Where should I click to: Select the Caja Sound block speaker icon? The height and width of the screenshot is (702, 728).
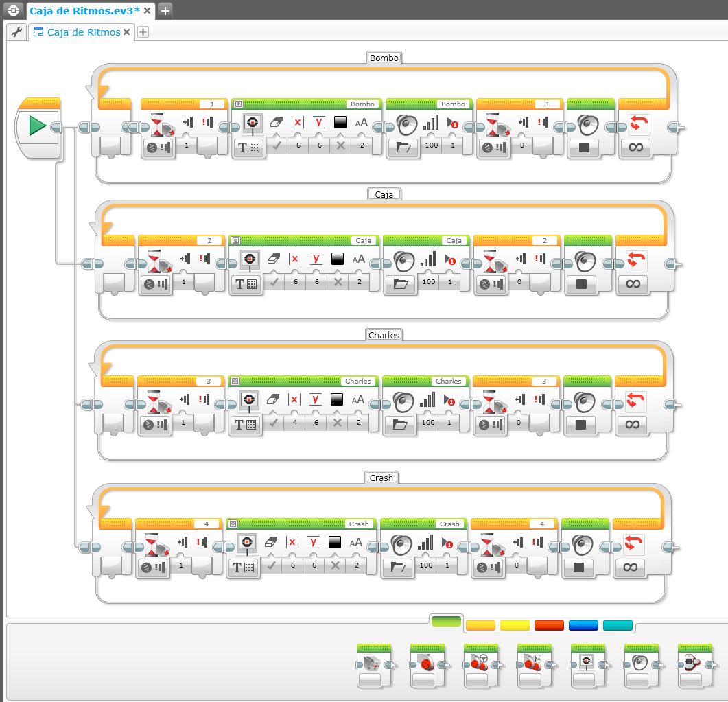tap(403, 261)
